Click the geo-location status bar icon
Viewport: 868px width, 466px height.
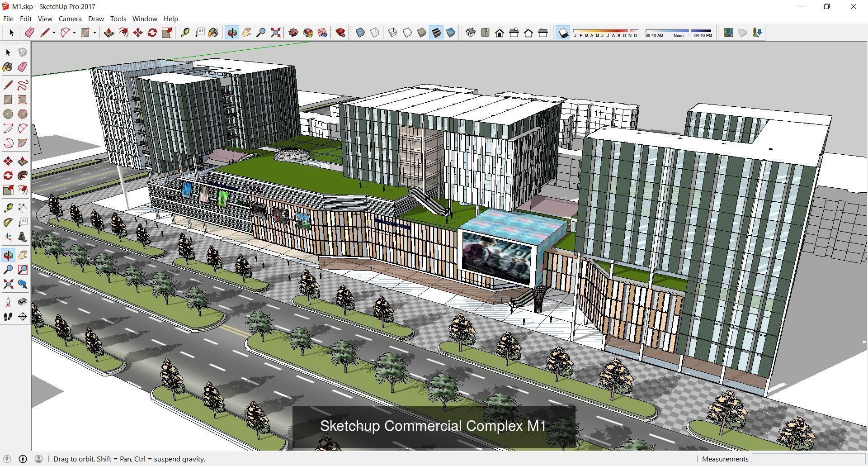[x=7, y=459]
